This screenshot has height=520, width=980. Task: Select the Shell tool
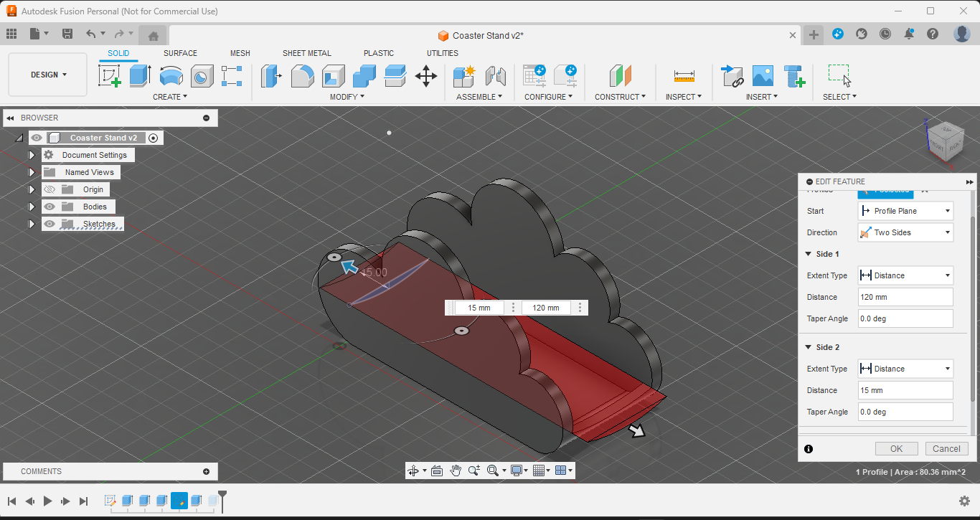[333, 75]
